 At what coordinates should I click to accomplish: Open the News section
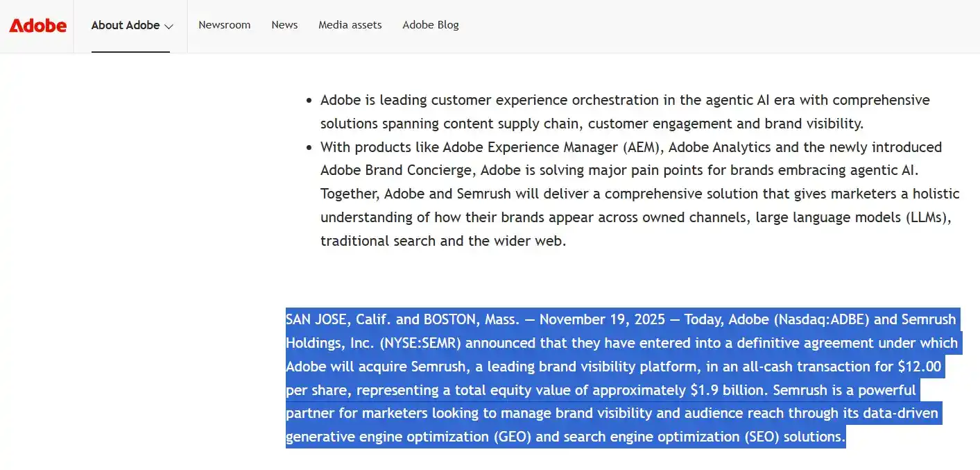coord(284,25)
